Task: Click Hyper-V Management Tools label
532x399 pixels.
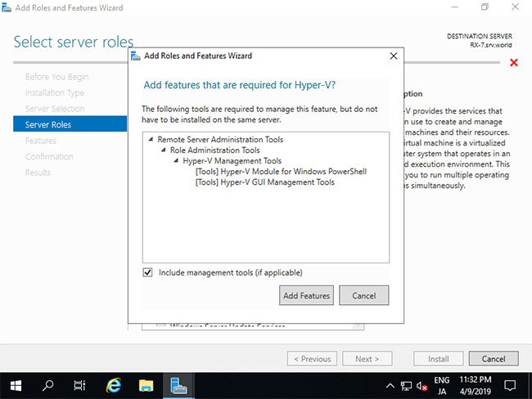Action: click(232, 161)
